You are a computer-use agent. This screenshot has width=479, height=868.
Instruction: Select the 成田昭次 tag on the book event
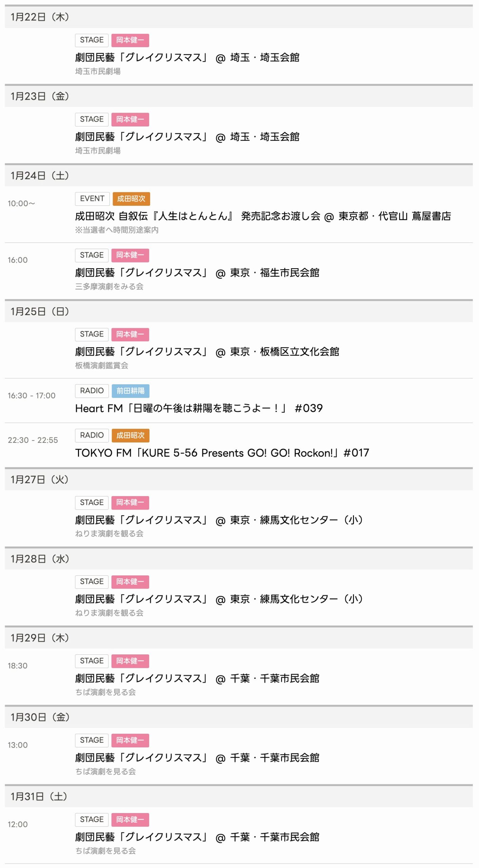click(131, 199)
